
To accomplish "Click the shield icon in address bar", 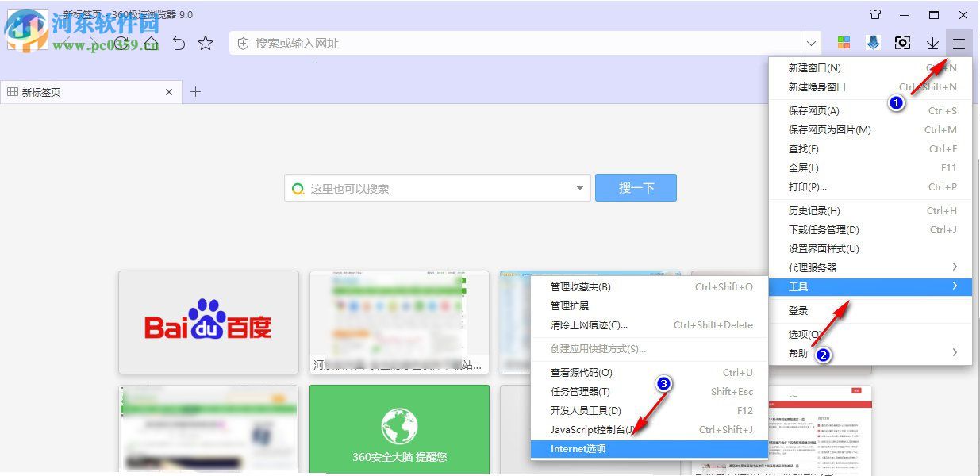I will coord(243,44).
